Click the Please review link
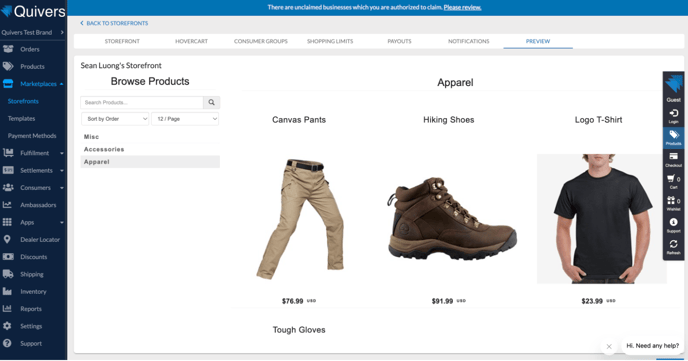 462,7
